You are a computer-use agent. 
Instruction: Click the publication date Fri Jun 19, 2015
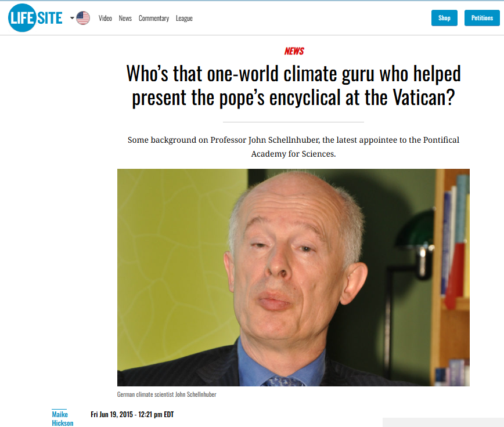click(132, 414)
